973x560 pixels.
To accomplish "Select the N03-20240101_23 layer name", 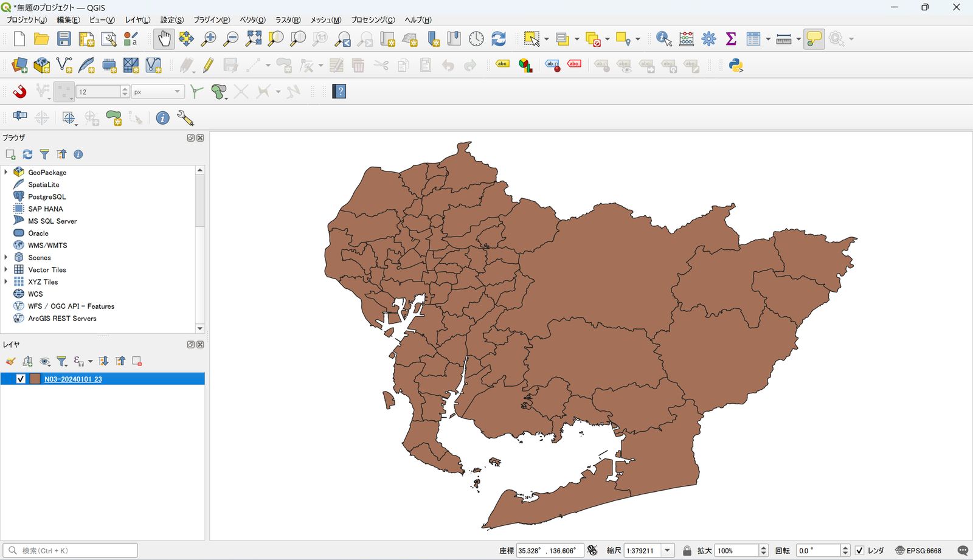I will tap(73, 379).
